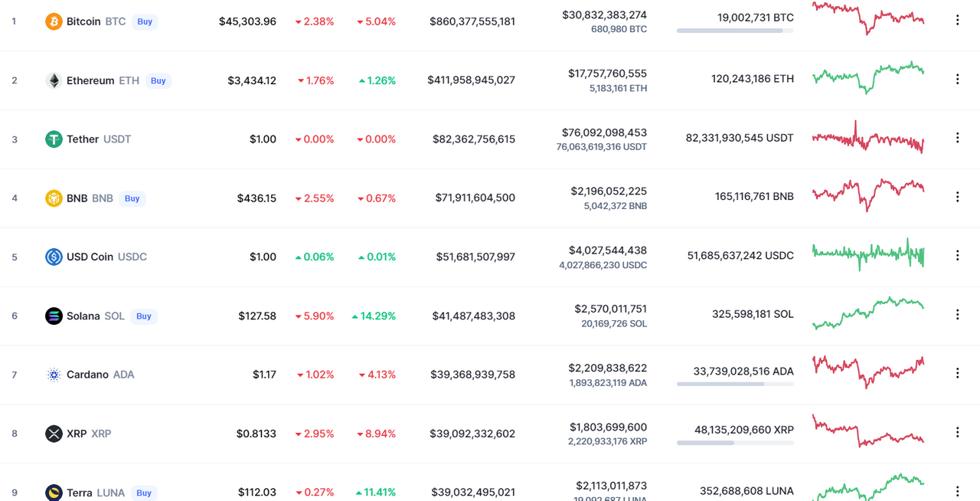
Task: Open the three-dot menu for Cardano
Action: click(x=957, y=373)
